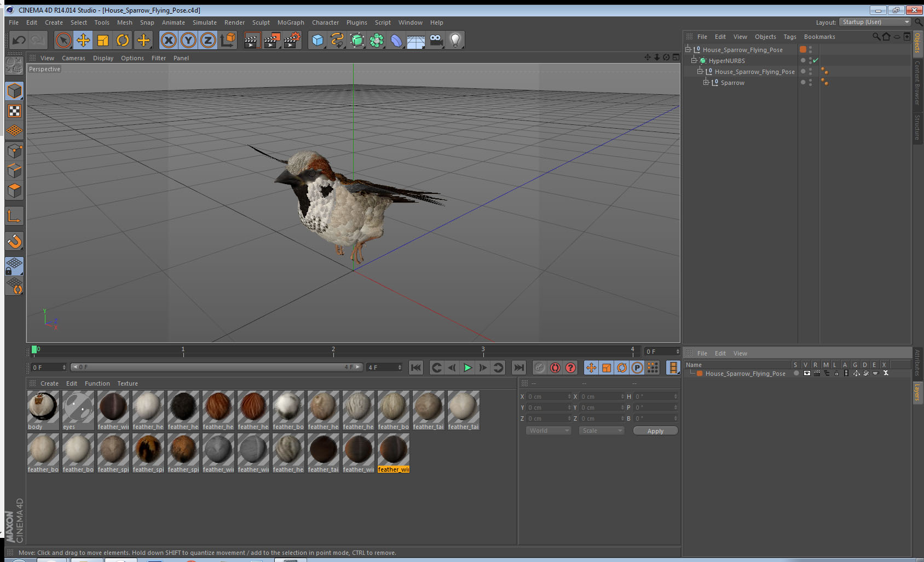Screen dimensions: 924x562
Task: Open the spline tools icon
Action: (x=337, y=40)
